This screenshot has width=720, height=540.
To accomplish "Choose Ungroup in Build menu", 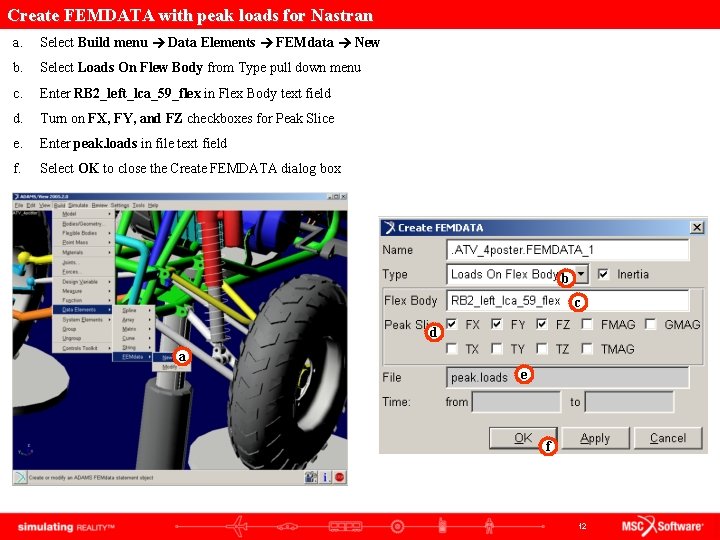I will coord(82,338).
